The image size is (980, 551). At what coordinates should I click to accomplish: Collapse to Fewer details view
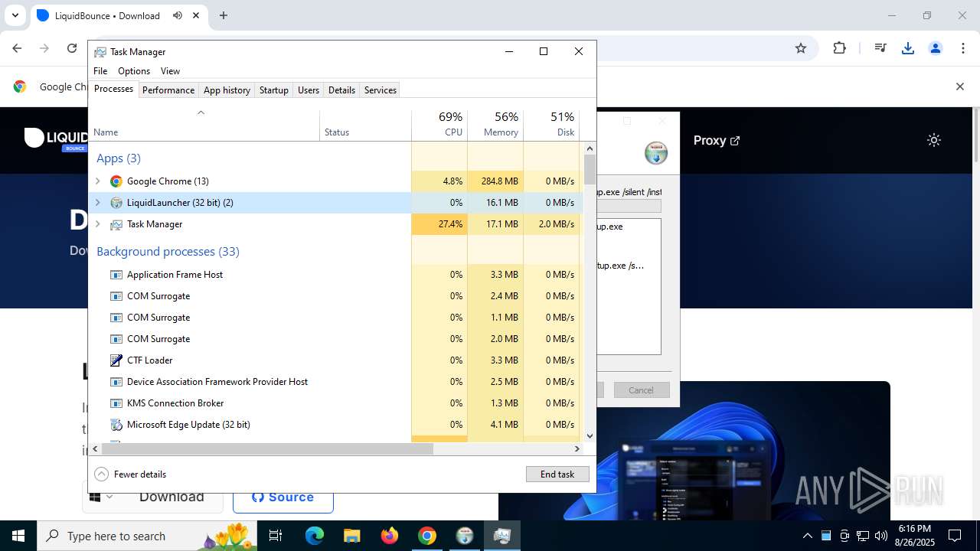click(x=130, y=474)
